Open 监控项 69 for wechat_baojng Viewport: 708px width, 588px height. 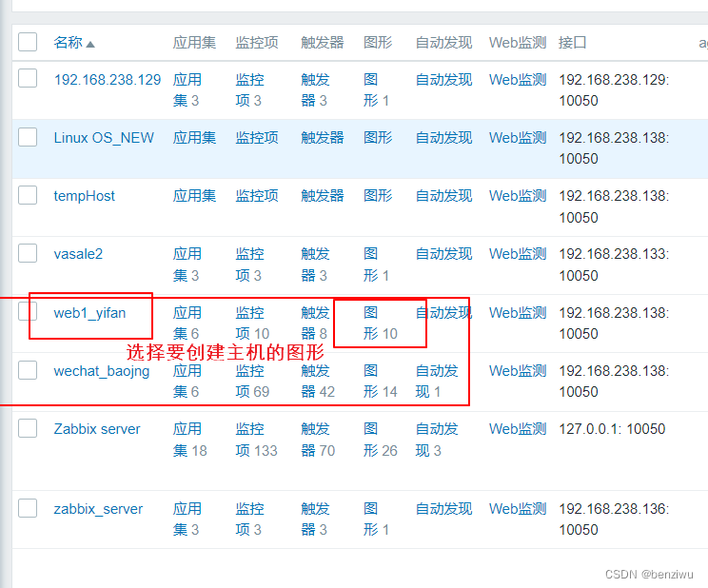tap(252, 382)
